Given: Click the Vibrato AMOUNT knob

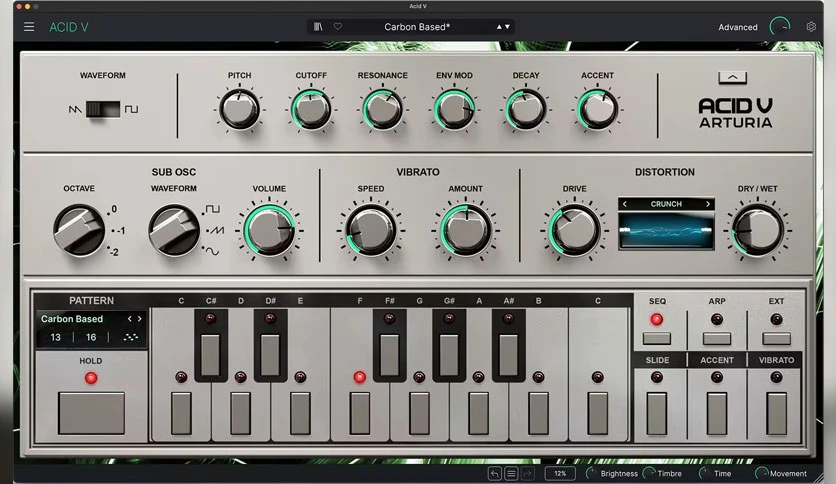Looking at the screenshot, I should click(465, 231).
